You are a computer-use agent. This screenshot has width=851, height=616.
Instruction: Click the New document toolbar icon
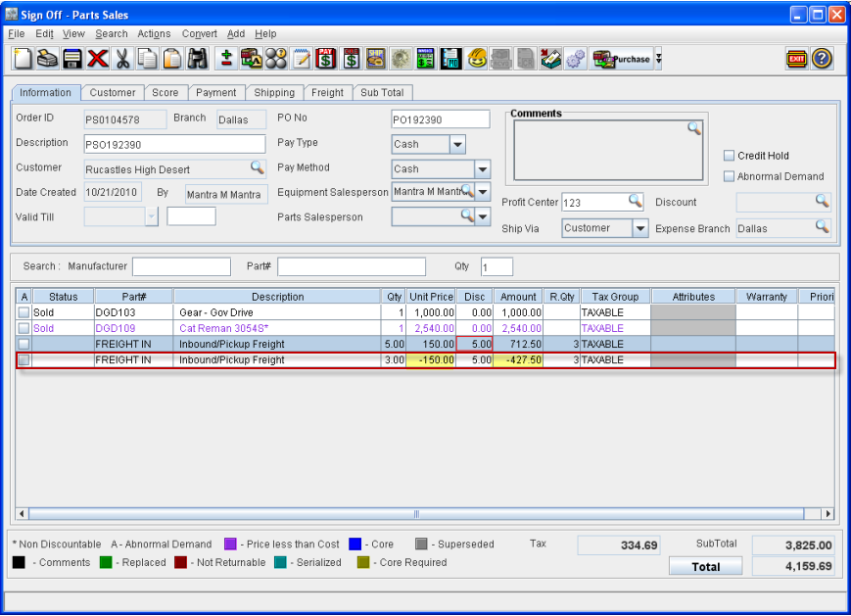point(23,59)
